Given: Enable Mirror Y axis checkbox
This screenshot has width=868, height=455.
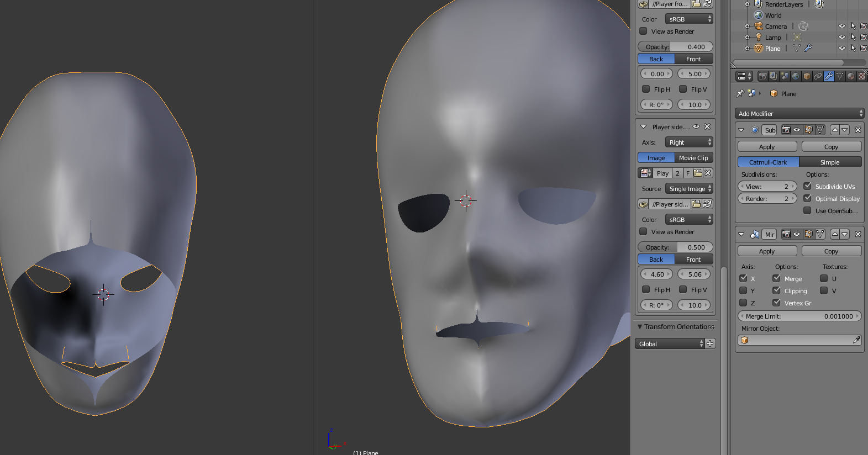Looking at the screenshot, I should tap(743, 290).
